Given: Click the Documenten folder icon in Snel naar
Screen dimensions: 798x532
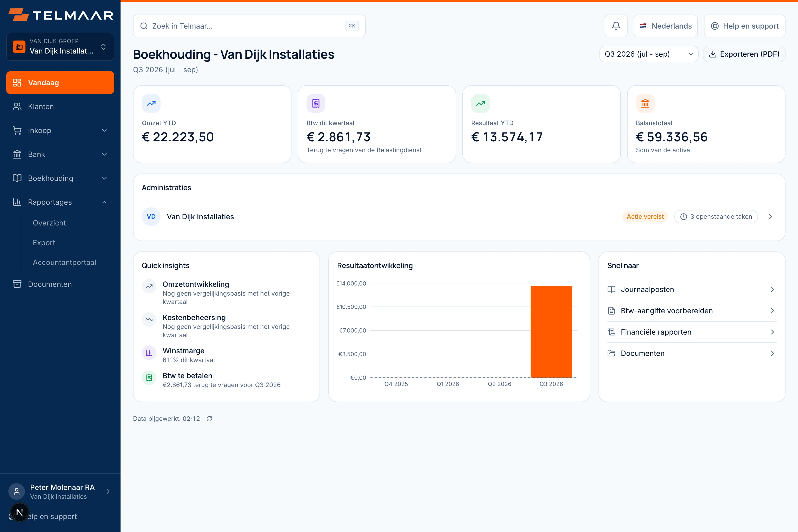Looking at the screenshot, I should pyautogui.click(x=611, y=353).
